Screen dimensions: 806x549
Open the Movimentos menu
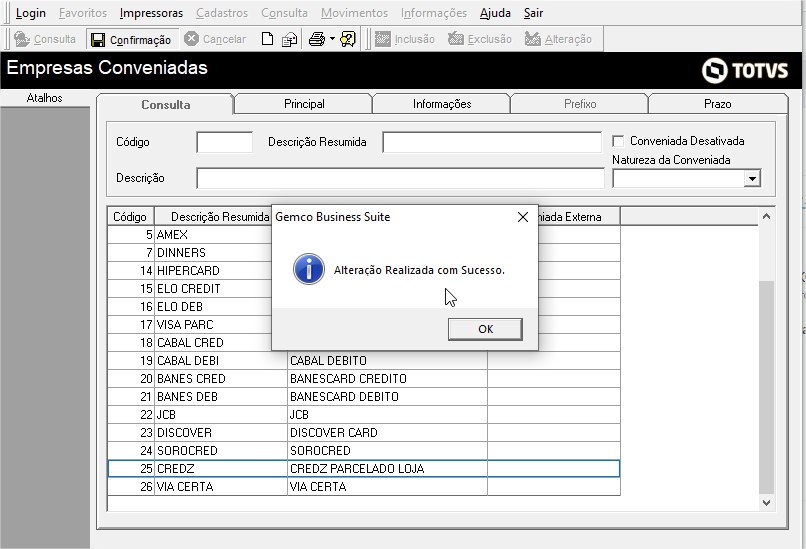[354, 13]
